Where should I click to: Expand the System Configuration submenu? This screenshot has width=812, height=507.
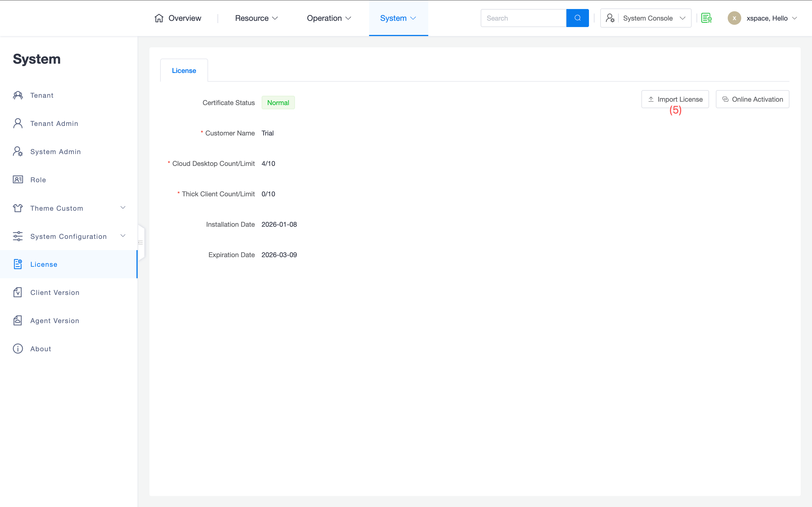[123, 236]
